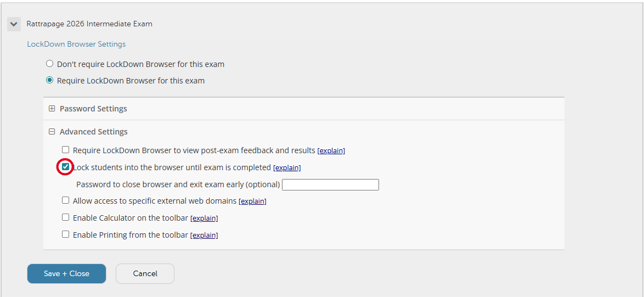Enable Calculator on the toolbar checkbox
The width and height of the screenshot is (644, 297).
click(x=66, y=217)
